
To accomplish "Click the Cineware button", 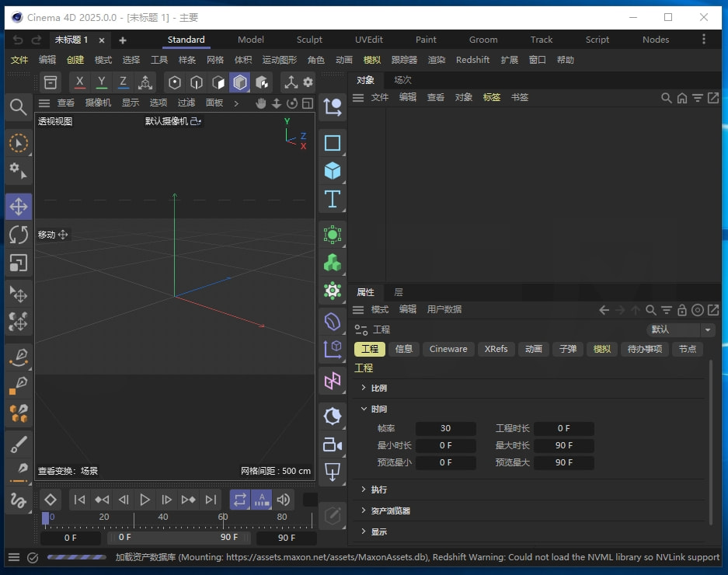I will [x=448, y=349].
